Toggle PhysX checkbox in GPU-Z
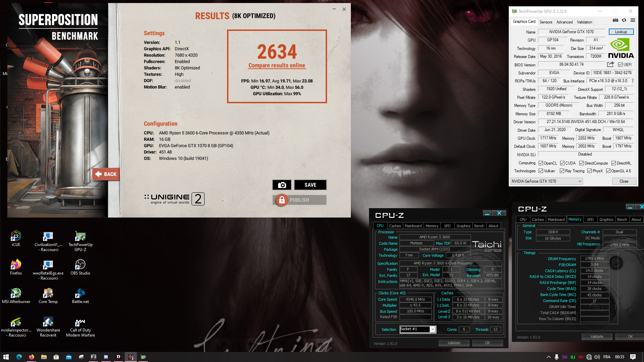This screenshot has width=644, height=362. [x=589, y=171]
